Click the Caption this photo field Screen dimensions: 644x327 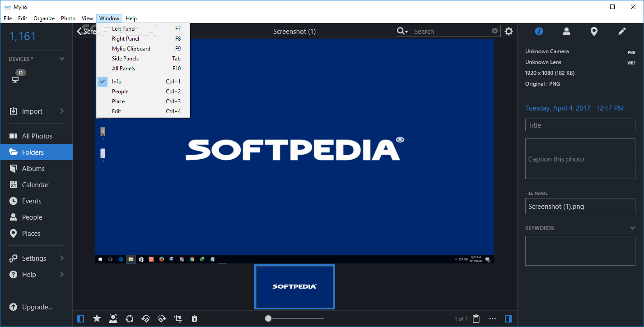[x=580, y=159]
